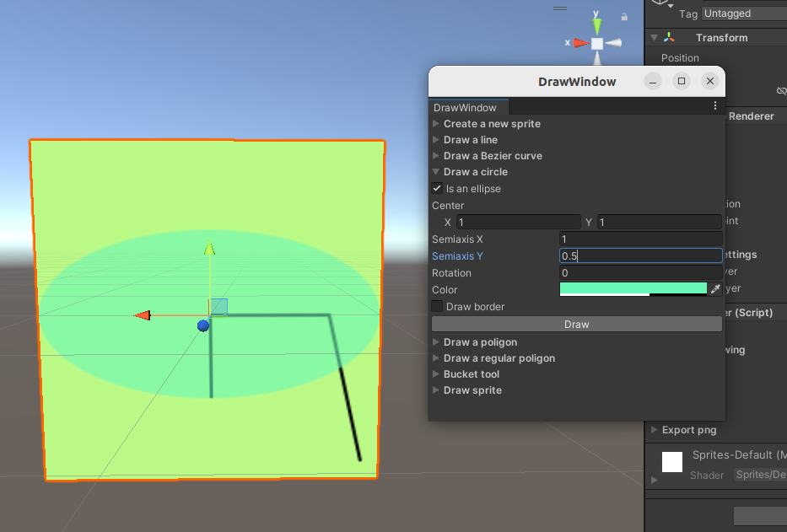
Task: Click the Transform component icon in the Inspector
Action: click(x=669, y=37)
